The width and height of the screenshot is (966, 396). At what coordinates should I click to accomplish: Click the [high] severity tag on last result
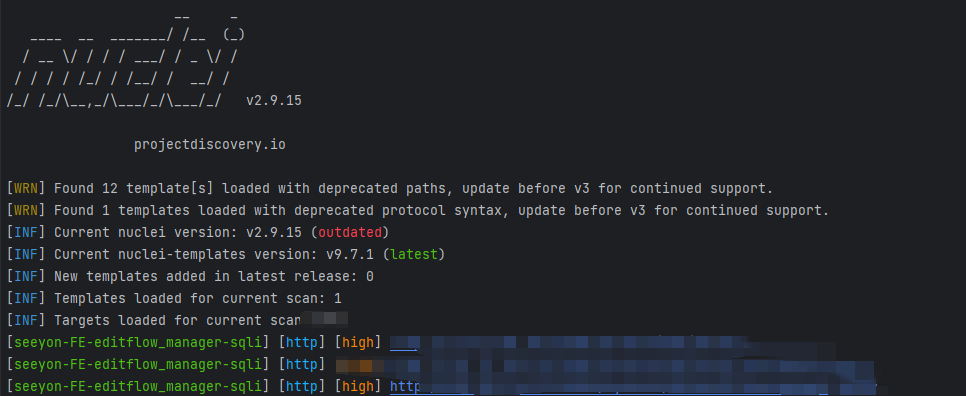click(x=358, y=387)
